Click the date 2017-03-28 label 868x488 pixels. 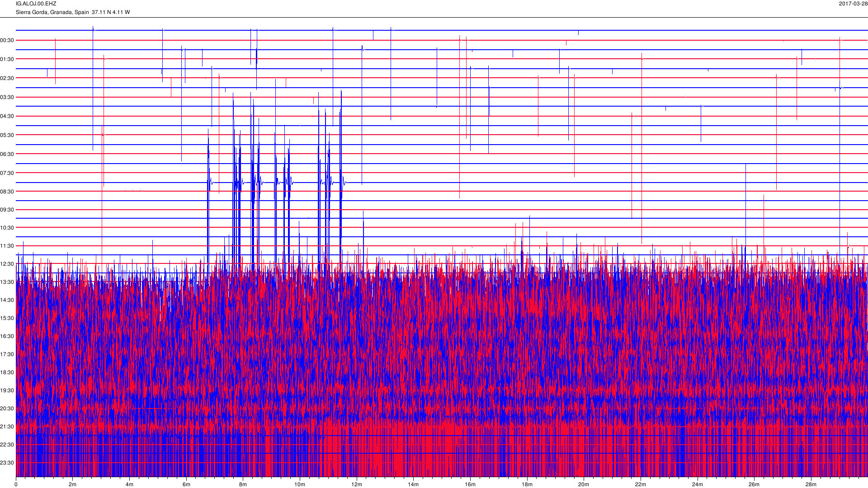pos(853,4)
